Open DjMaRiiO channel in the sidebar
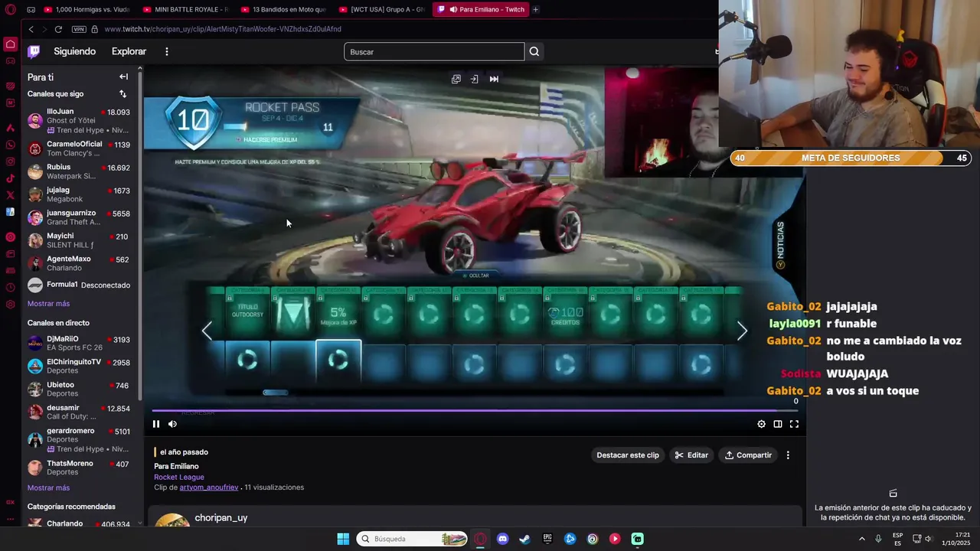This screenshot has width=980, height=551. tap(79, 343)
